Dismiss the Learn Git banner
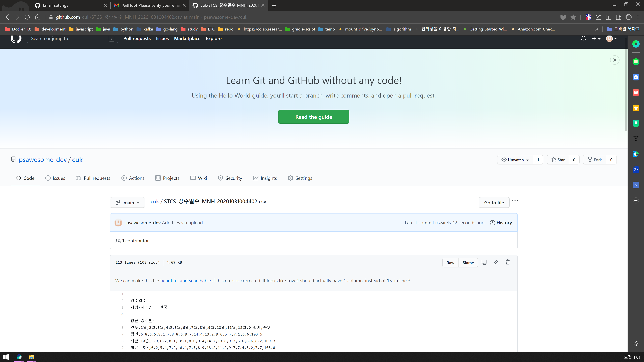644x362 pixels. 615,60
